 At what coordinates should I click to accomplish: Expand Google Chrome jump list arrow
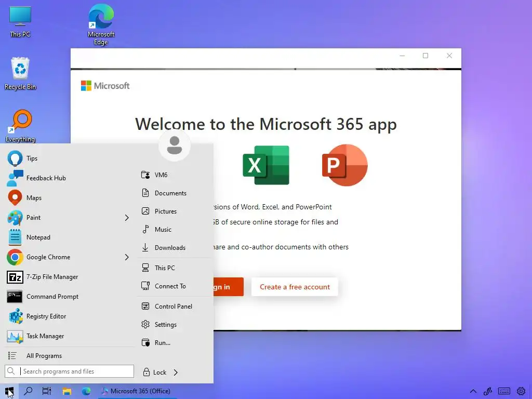127,257
